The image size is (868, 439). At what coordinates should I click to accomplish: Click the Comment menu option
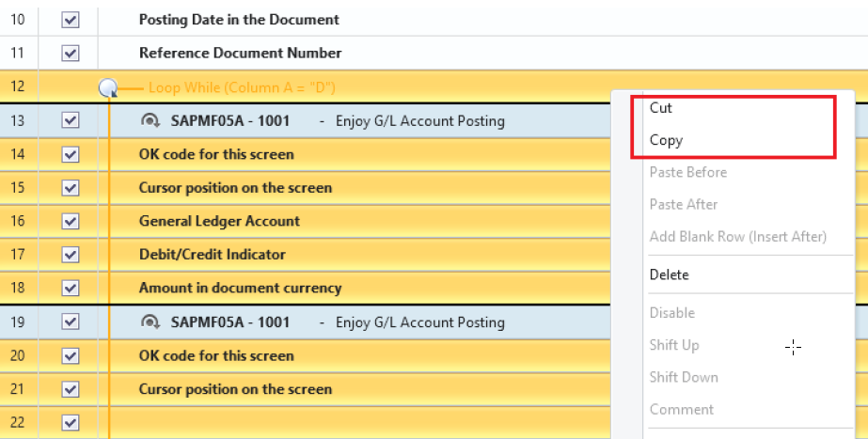click(681, 409)
